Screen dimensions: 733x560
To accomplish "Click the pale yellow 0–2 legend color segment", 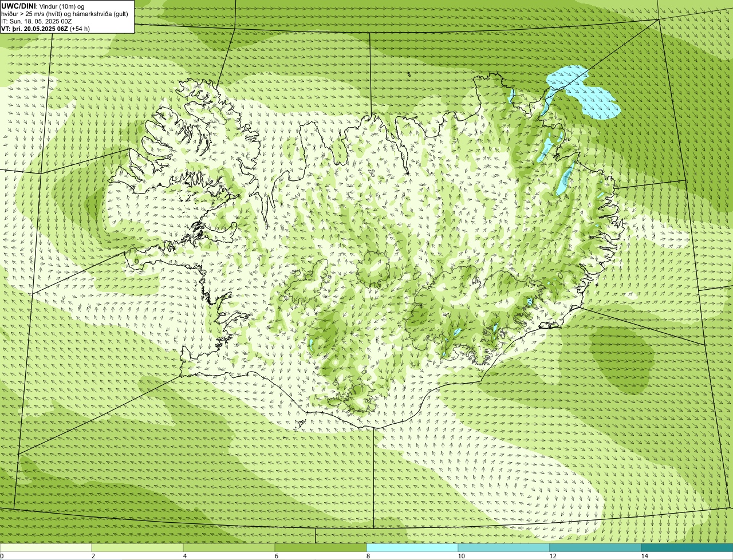I will [46, 547].
